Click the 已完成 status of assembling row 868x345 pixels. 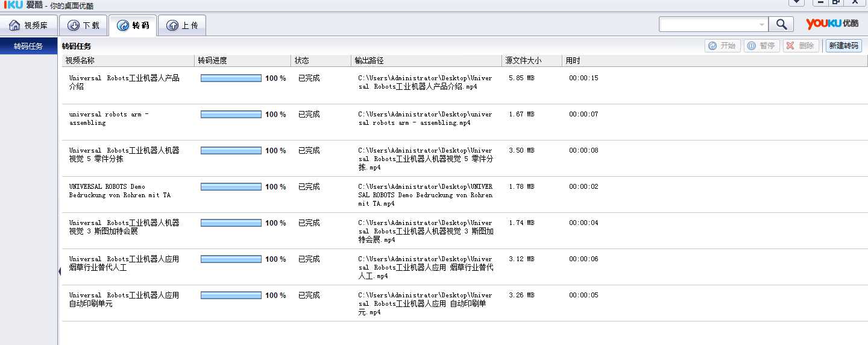(x=309, y=115)
